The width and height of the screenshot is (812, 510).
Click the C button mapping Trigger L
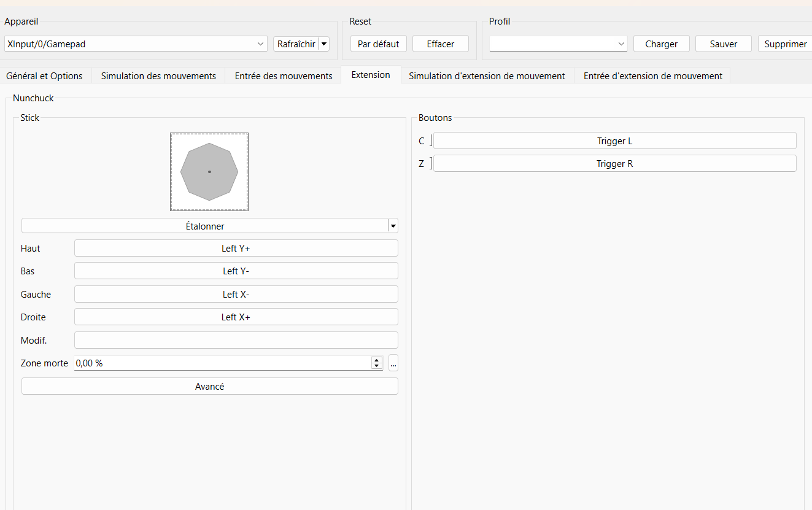click(614, 141)
